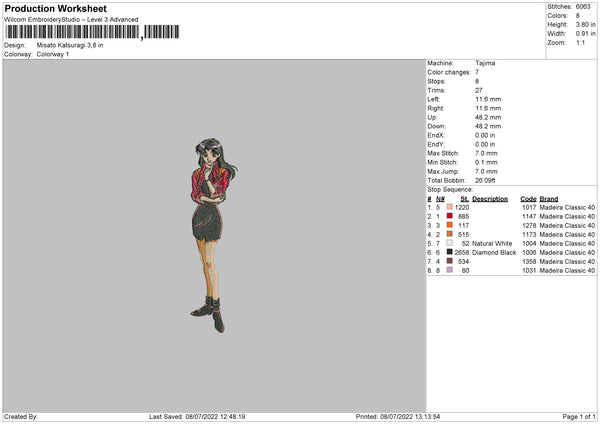The image size is (600, 424).
Task: Click the Total Bobbin value '26.09ft'
Action: coord(485,180)
